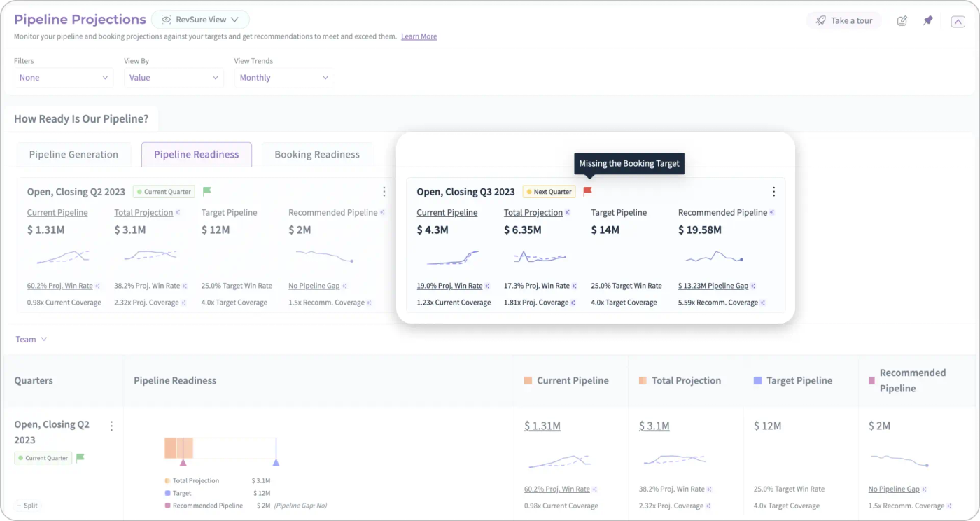Screen dimensions: 980x521
Task: Click pink Recommended Pipeline legend swatch
Action: 871,381
